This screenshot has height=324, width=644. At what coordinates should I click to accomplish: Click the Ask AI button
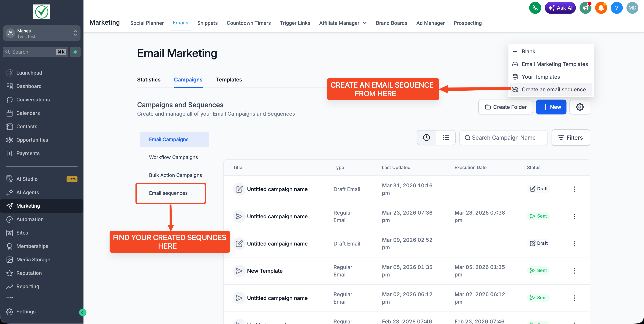(x=560, y=8)
